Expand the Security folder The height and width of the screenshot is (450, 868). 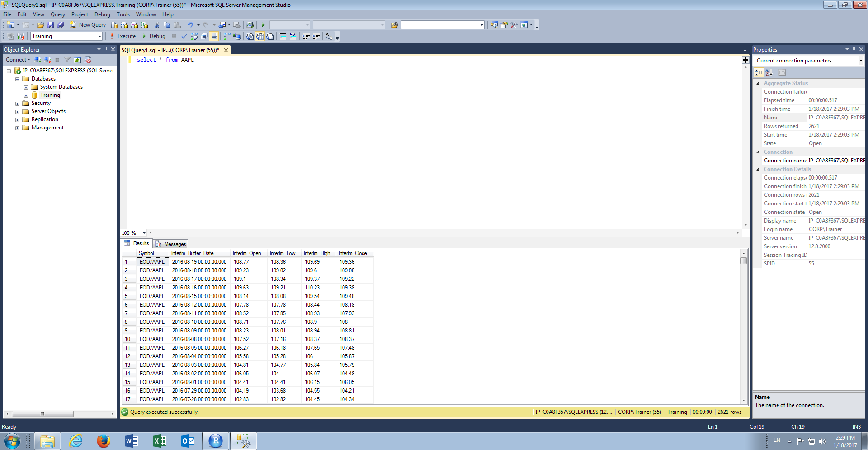(x=17, y=104)
